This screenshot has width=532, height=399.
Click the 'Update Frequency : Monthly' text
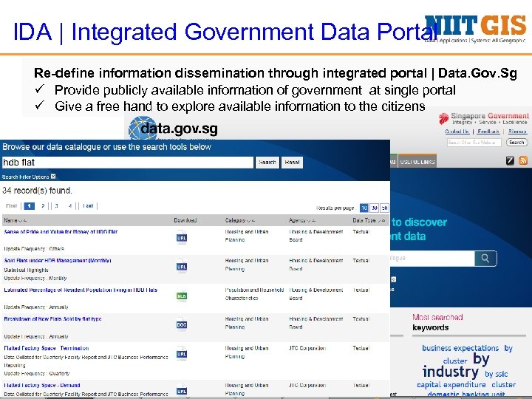35,279
